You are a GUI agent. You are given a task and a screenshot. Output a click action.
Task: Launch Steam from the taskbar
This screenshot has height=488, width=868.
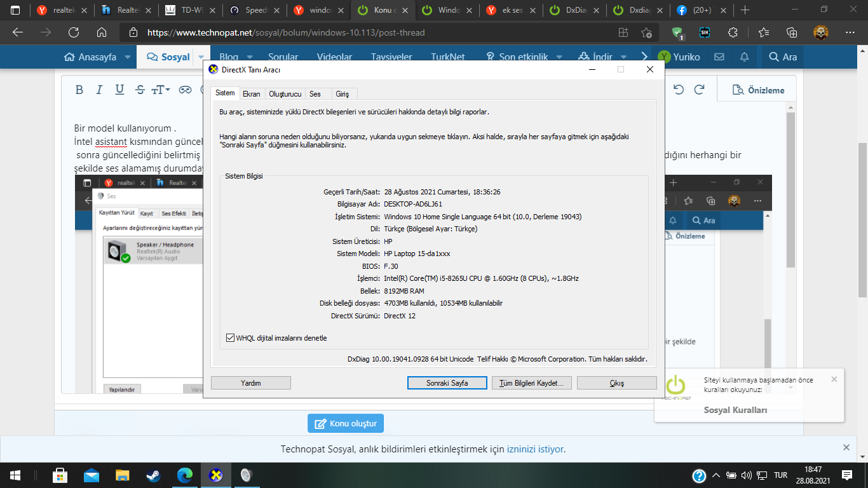(x=154, y=475)
